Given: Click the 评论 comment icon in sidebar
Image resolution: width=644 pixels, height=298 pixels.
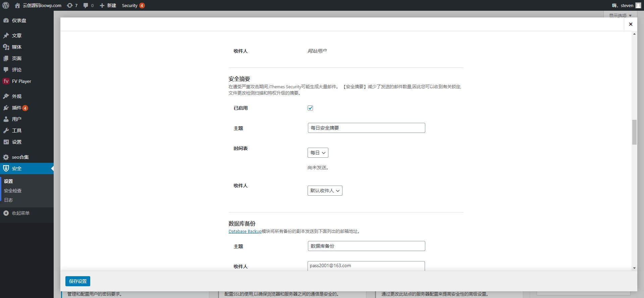Looking at the screenshot, I should coord(6,70).
